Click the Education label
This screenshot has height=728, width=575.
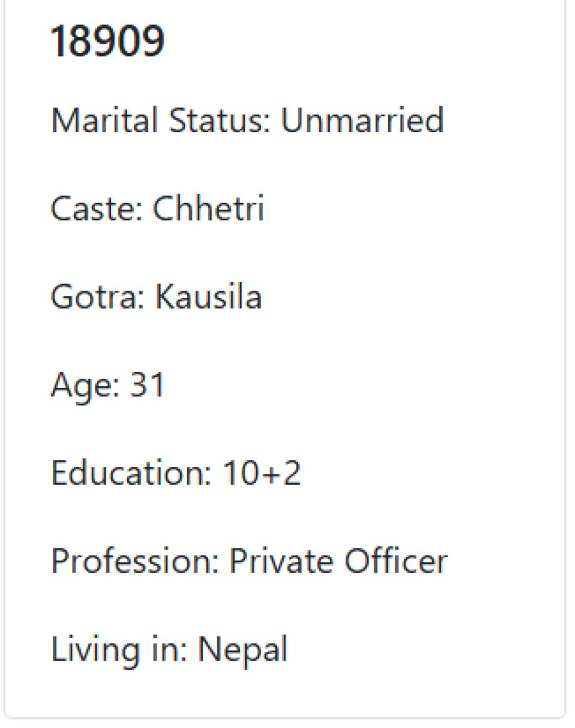[x=132, y=473]
